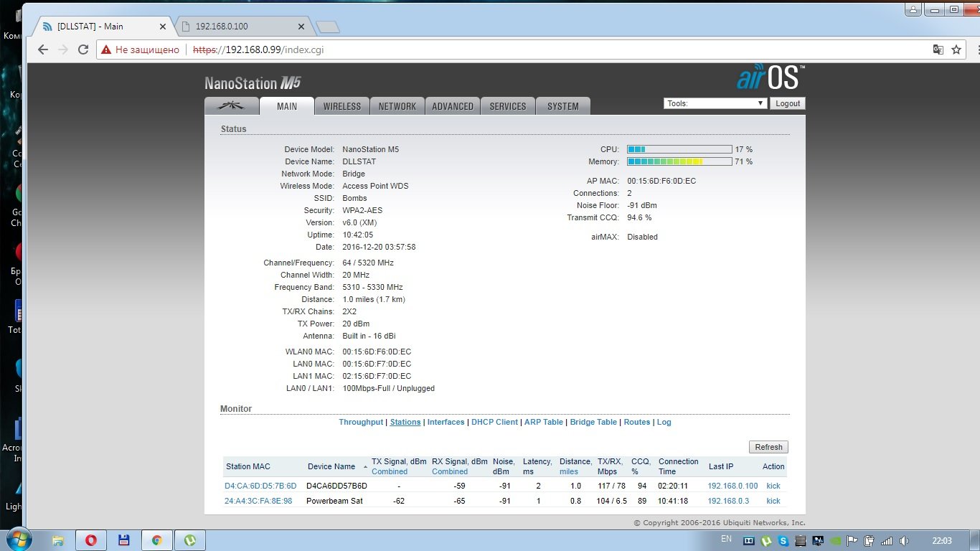Open the Ubiquiti logo tab
Viewport: 980px width, 551px height.
pos(231,106)
